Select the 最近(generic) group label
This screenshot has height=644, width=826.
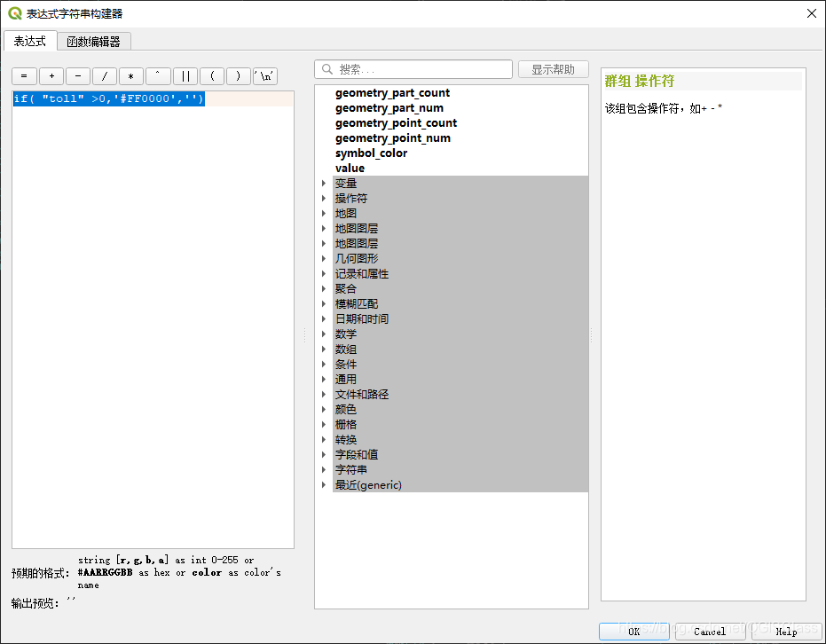click(368, 485)
